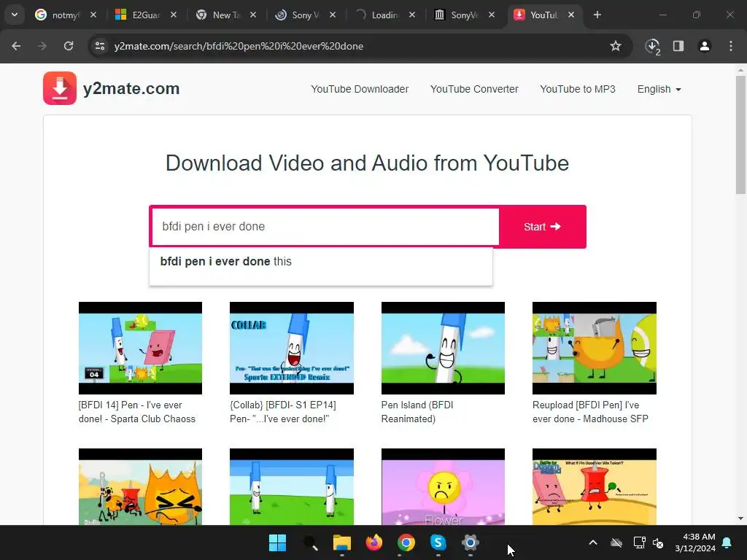Open Windows taskbar search
The height and width of the screenshot is (560, 747).
pos(310,542)
